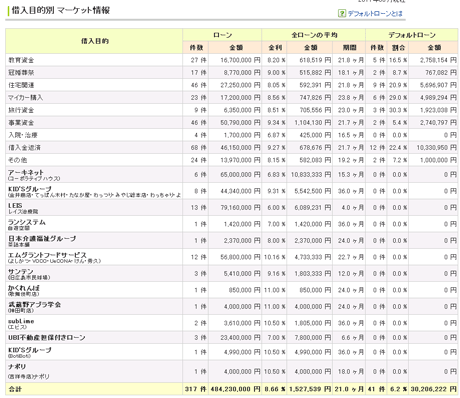Click the 41 件 default count total
This screenshot has height=398, width=460.
coord(376,389)
